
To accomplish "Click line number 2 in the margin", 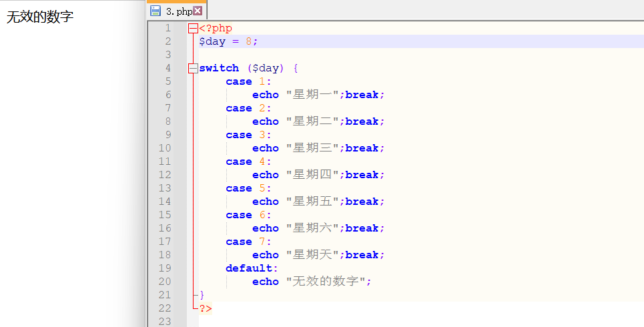I will (168, 41).
